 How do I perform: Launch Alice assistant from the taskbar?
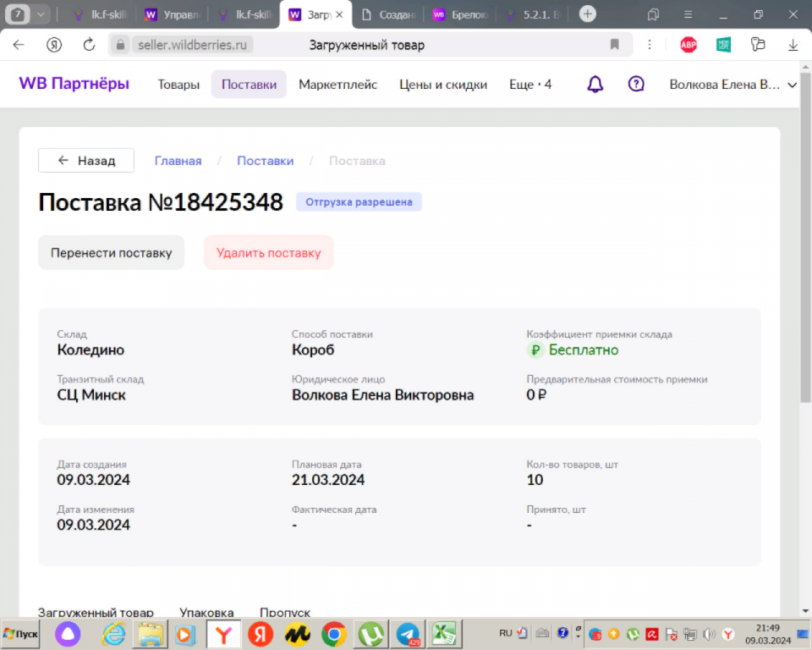(x=68, y=634)
